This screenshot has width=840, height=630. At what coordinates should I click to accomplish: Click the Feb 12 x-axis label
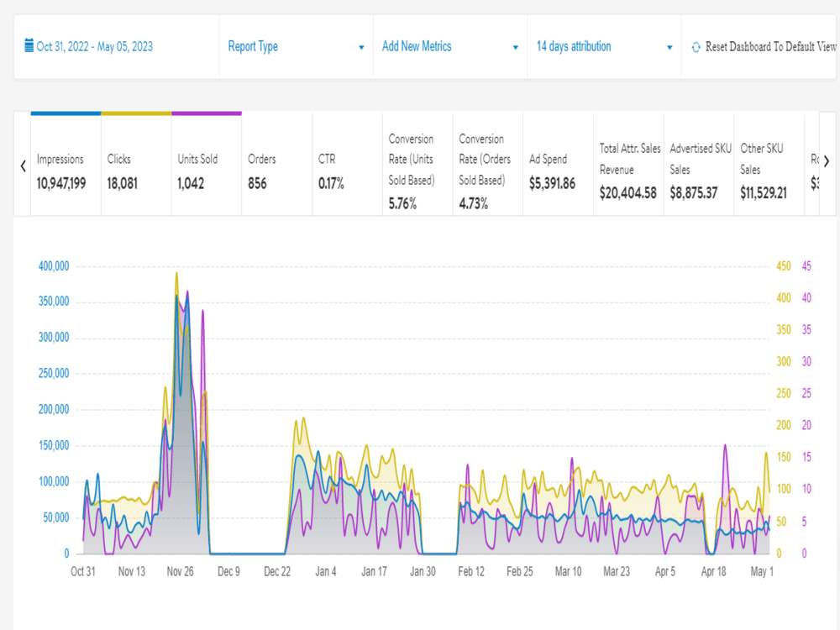point(471,571)
